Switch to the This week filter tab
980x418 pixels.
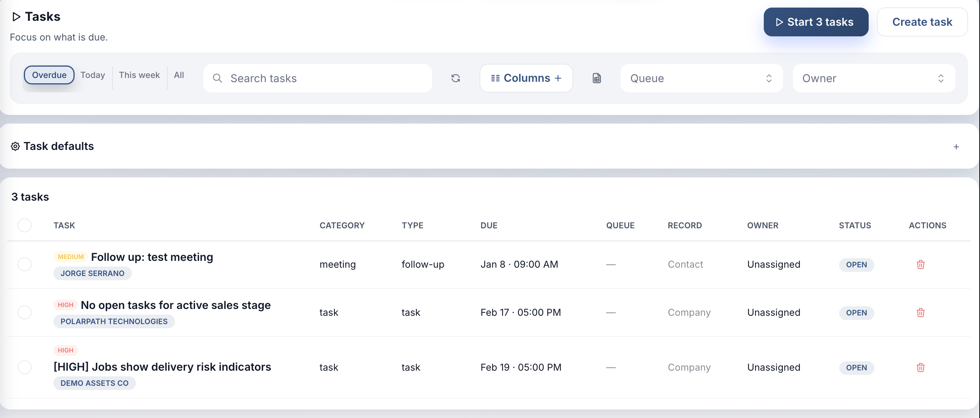pos(139,75)
